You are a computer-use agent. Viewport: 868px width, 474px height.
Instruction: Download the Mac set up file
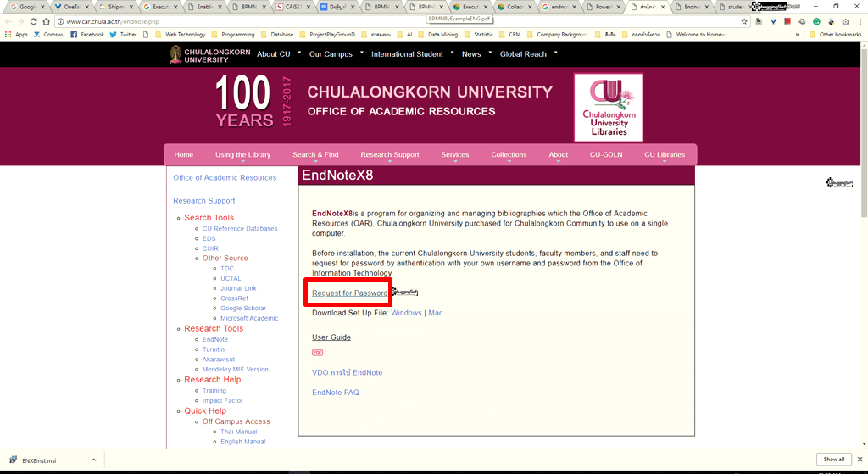click(436, 313)
